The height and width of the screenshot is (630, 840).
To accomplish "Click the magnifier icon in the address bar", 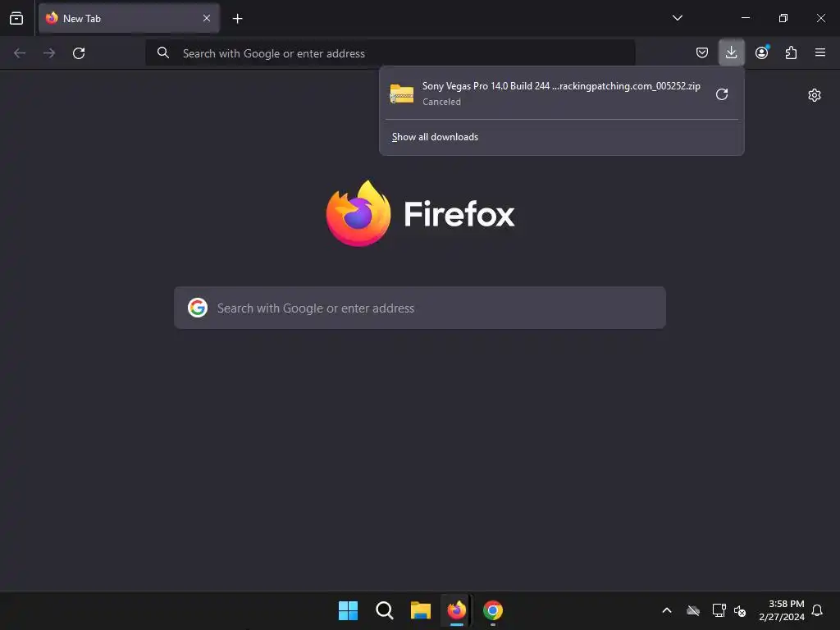I will point(163,52).
